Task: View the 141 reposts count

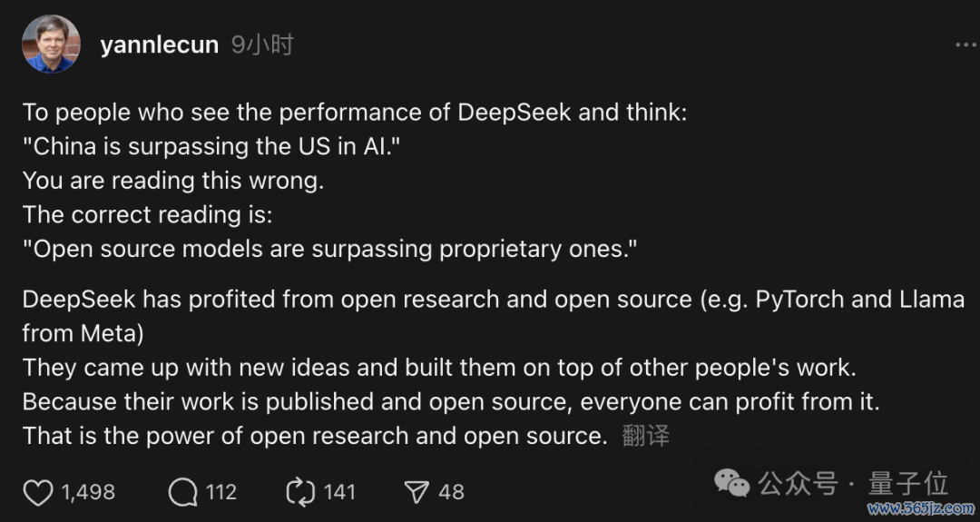Action: point(340,493)
